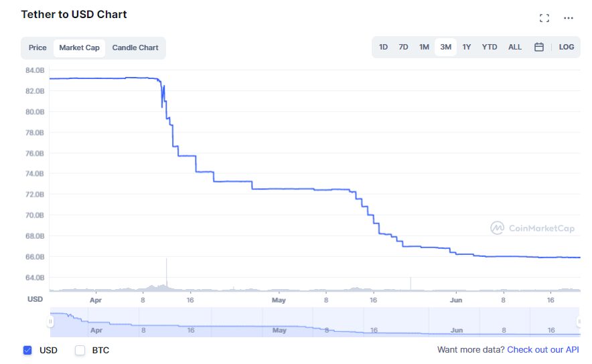Open the Check out our API link
Viewport: 592px width, 364px height.
[x=542, y=350]
